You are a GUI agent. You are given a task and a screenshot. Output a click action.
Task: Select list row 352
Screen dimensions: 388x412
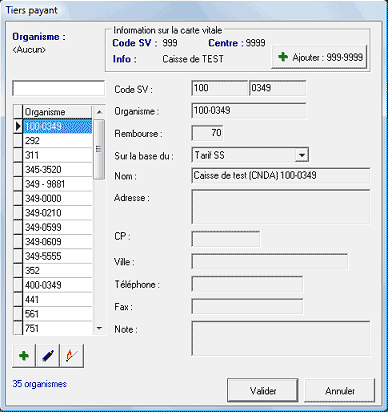tap(57, 270)
